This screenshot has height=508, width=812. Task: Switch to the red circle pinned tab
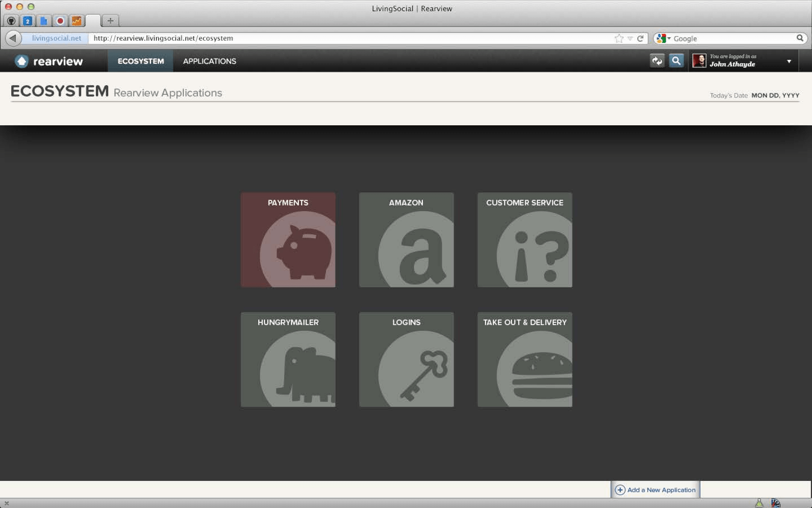(60, 21)
